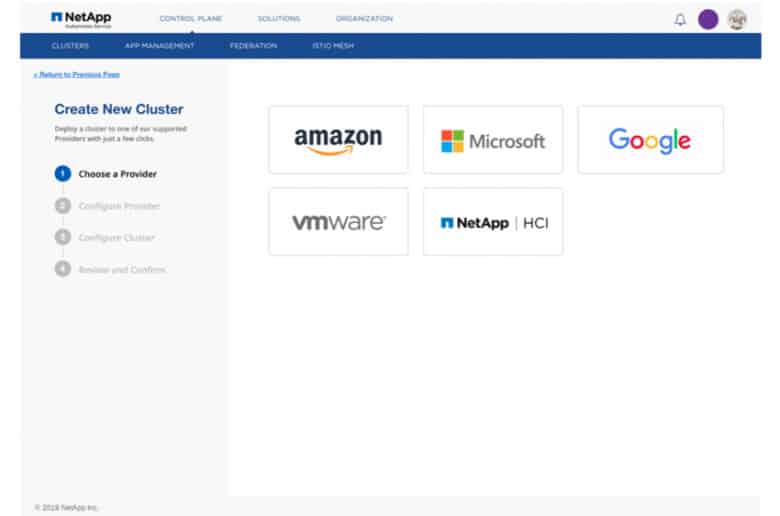
Task: Click the NetApp logo in header
Action: 82,19
